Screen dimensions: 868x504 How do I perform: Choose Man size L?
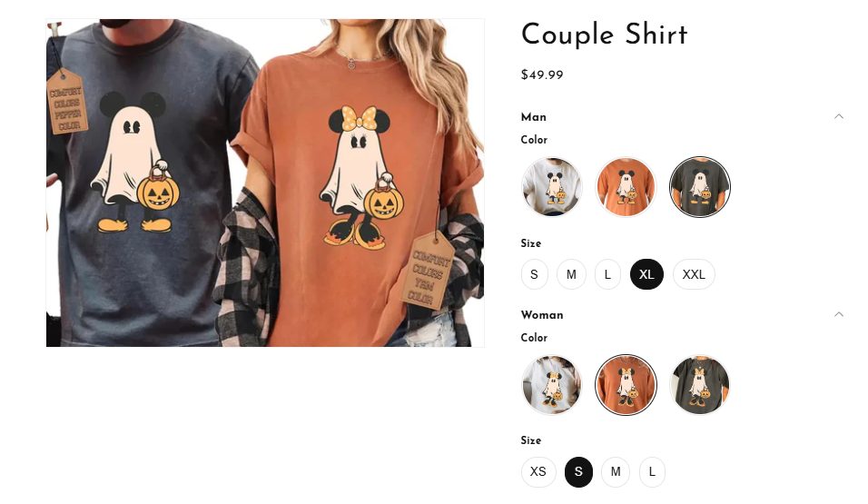pos(607,274)
